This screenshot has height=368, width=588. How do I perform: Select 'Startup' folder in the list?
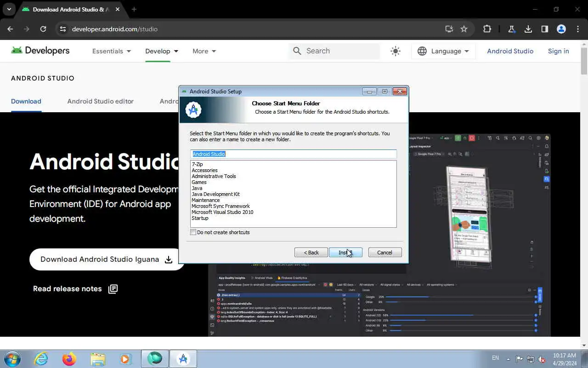coord(200,218)
